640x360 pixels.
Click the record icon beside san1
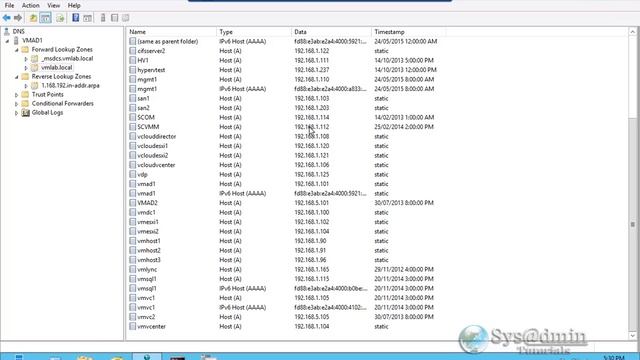click(133, 98)
